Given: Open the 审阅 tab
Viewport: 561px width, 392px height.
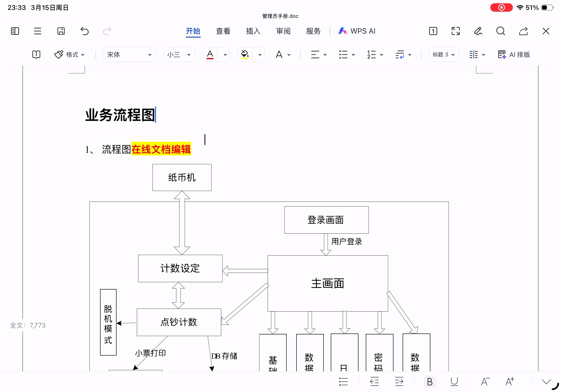Looking at the screenshot, I should pyautogui.click(x=283, y=31).
